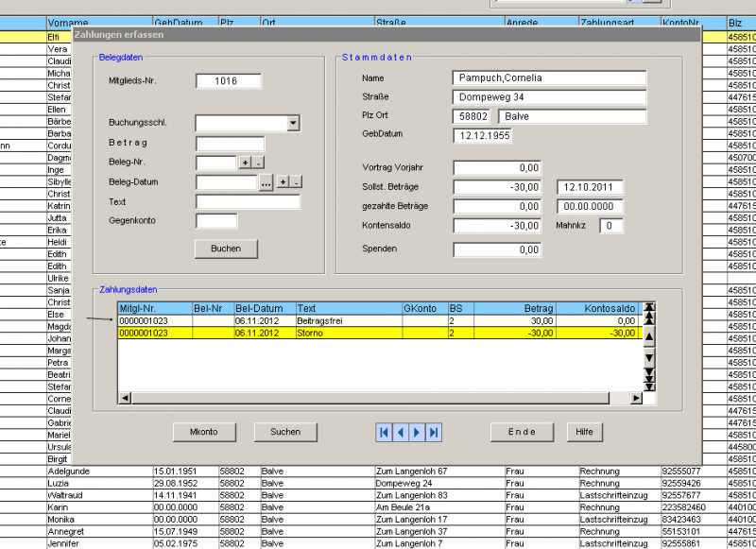Open Hilfe help
The image size is (756, 549).
(x=584, y=432)
